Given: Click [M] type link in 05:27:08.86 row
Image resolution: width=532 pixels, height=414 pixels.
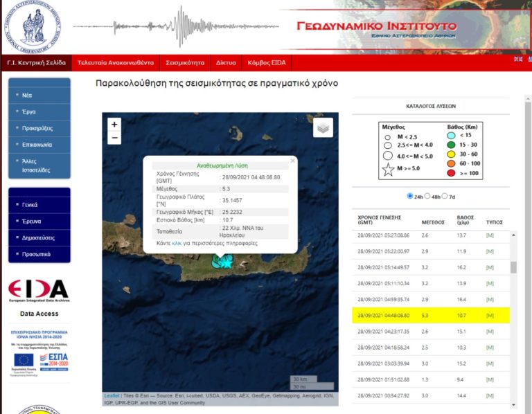Looking at the screenshot, I should pos(490,235).
